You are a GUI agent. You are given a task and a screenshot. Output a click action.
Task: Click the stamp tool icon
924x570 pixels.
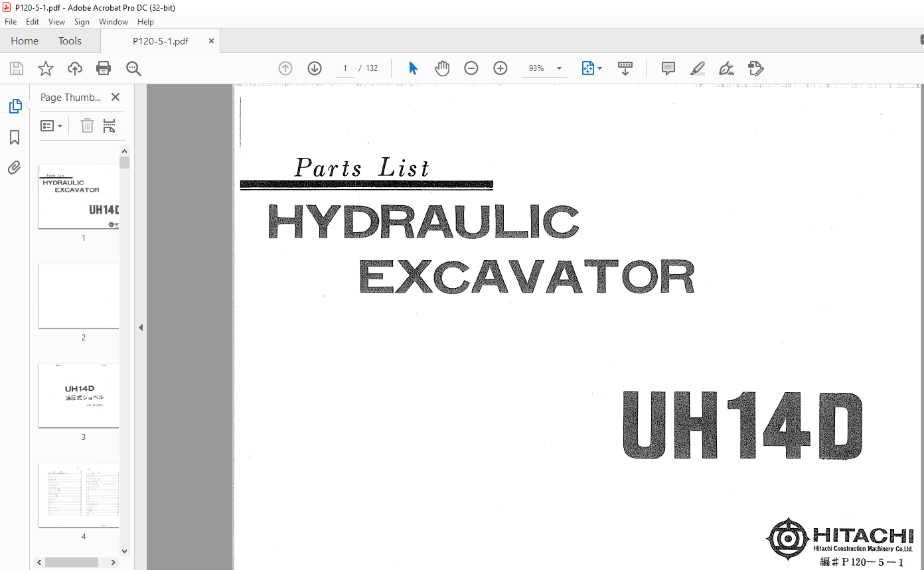coord(755,68)
